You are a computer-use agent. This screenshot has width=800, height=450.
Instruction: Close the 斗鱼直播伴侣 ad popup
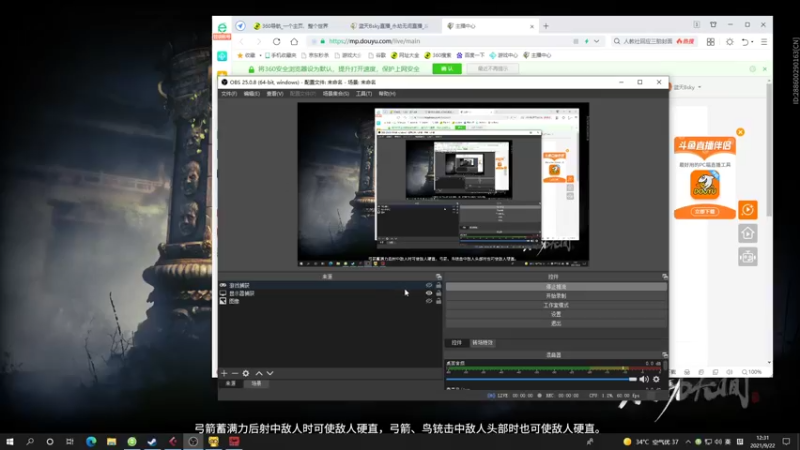(x=740, y=132)
